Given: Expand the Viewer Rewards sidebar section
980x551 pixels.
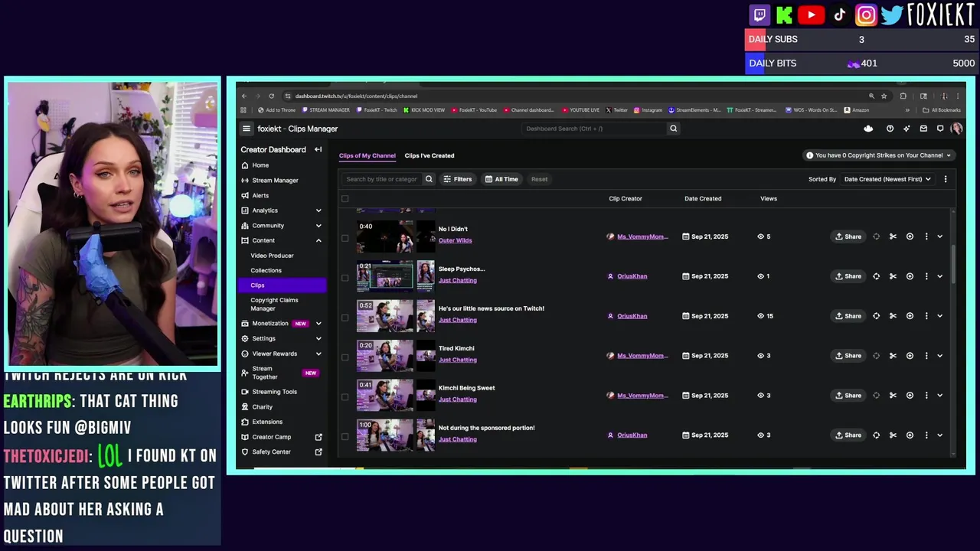Looking at the screenshot, I should (x=318, y=354).
